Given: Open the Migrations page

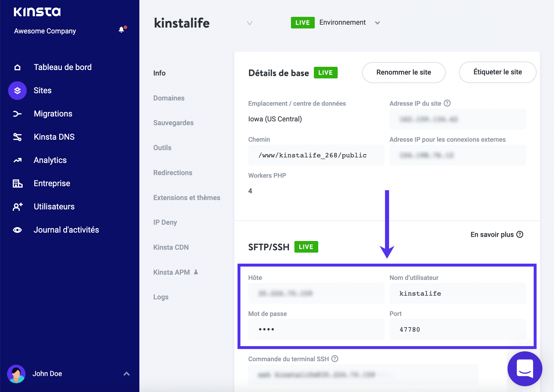Looking at the screenshot, I should [53, 114].
